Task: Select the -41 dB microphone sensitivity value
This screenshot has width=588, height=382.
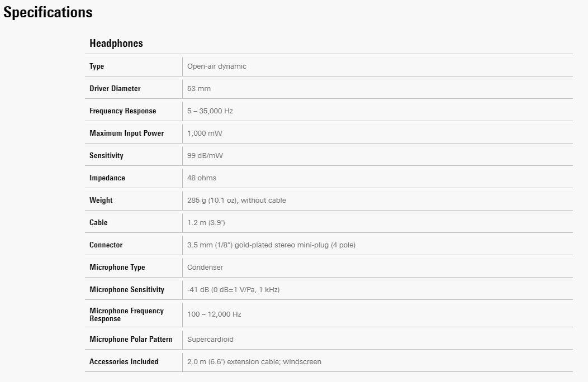Action: coord(233,290)
